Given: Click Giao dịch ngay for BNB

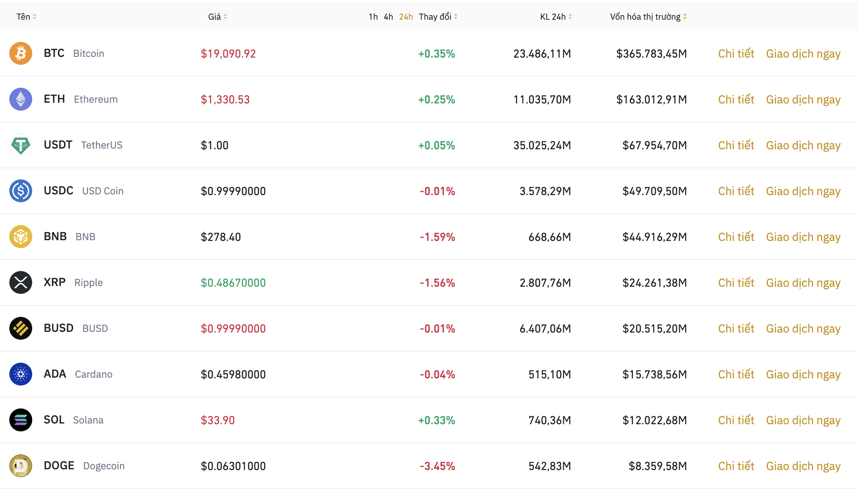Looking at the screenshot, I should (803, 237).
